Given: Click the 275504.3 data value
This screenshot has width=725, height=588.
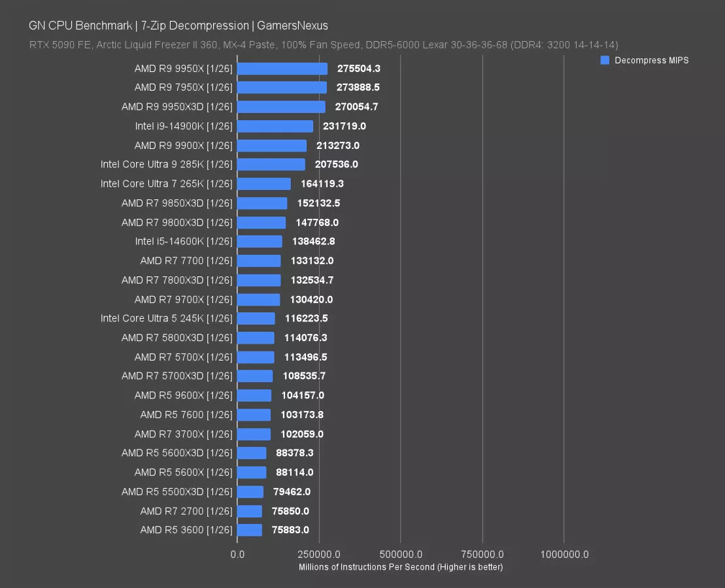Looking at the screenshot, I should [x=359, y=69].
